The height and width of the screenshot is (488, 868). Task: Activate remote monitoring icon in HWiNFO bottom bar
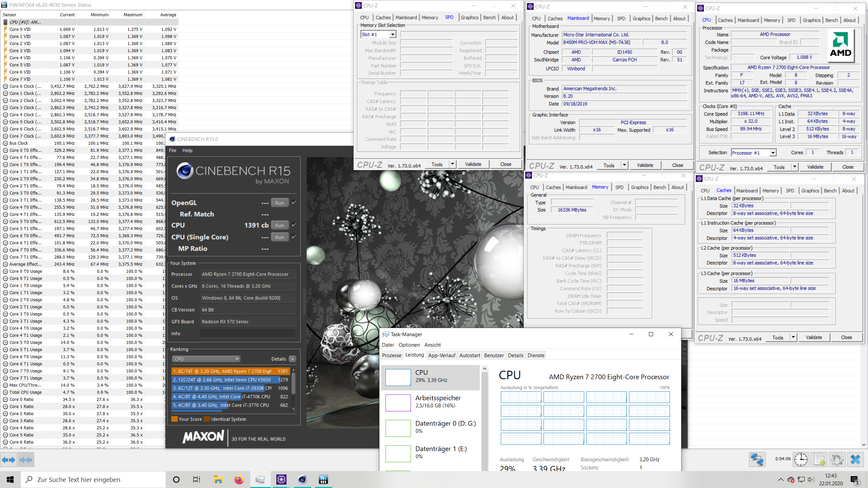tap(757, 460)
